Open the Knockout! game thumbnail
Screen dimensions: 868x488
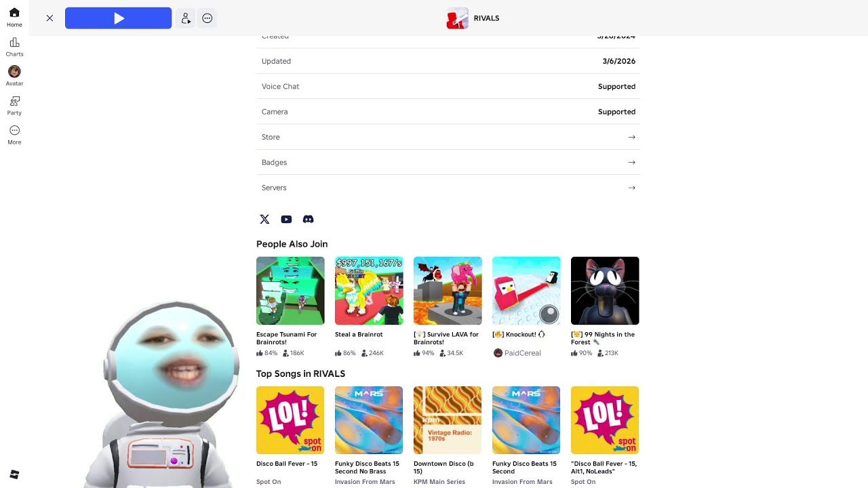526,291
